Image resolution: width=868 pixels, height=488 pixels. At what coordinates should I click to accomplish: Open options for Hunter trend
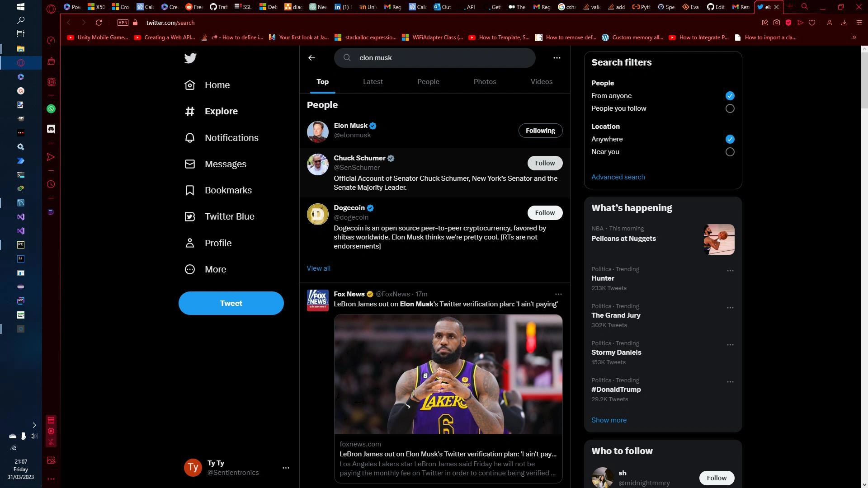tap(730, 271)
